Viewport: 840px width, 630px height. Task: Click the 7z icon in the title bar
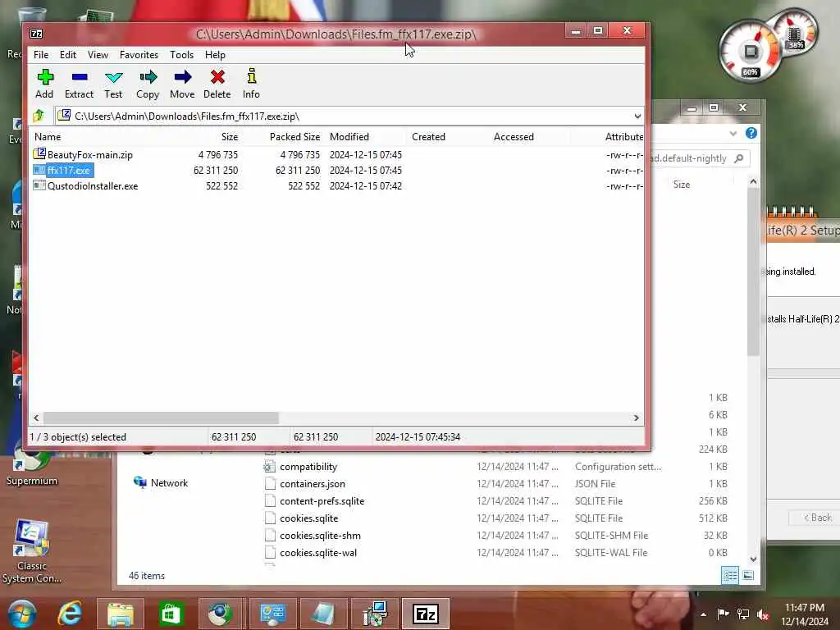(36, 34)
